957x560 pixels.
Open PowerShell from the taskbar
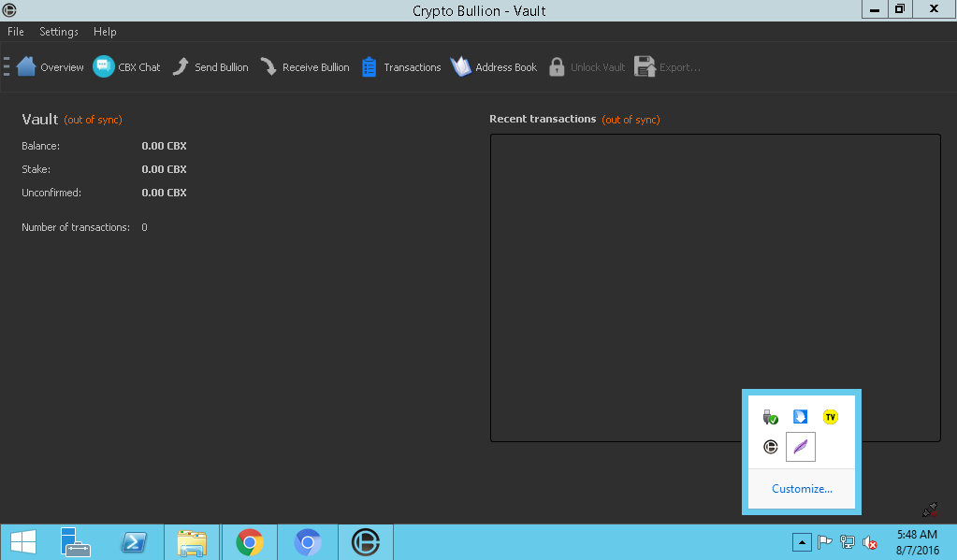coord(133,541)
